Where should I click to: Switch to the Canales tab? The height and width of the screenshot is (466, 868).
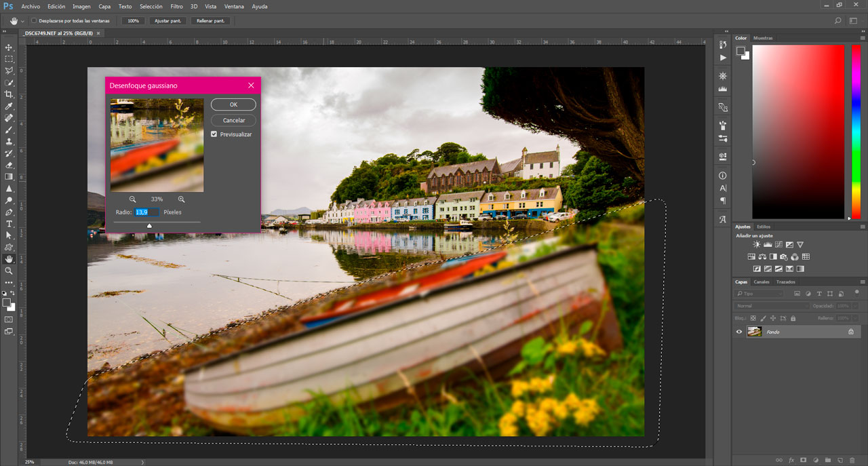point(762,281)
